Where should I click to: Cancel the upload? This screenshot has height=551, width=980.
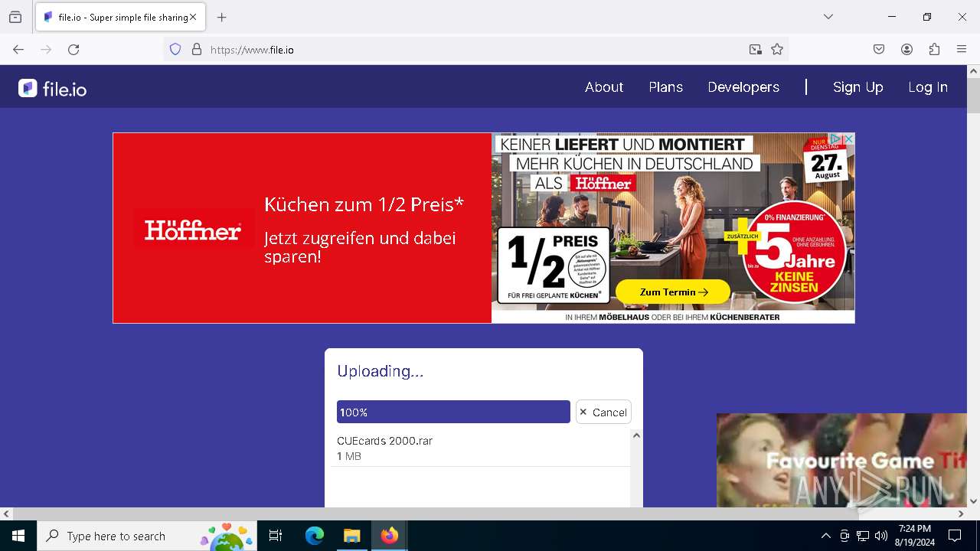click(603, 412)
